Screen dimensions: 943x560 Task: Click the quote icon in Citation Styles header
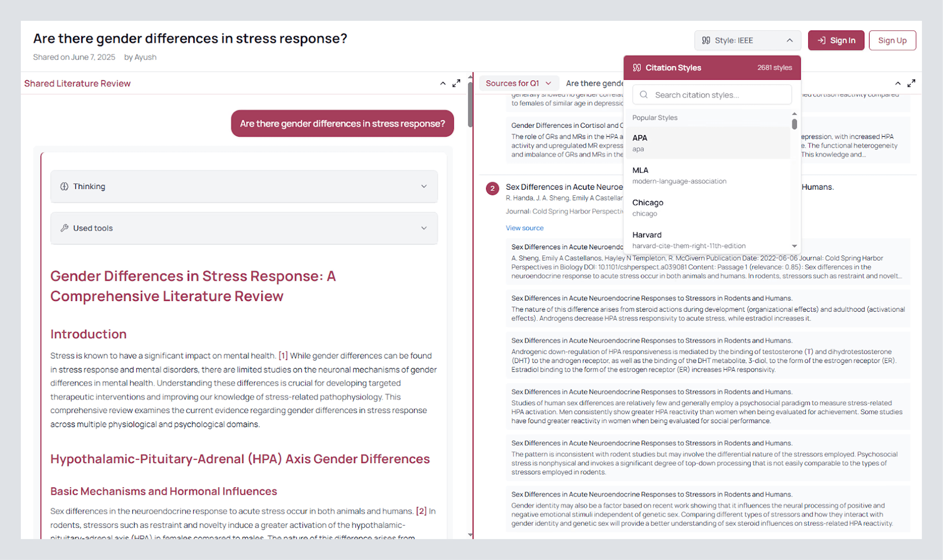click(x=637, y=67)
